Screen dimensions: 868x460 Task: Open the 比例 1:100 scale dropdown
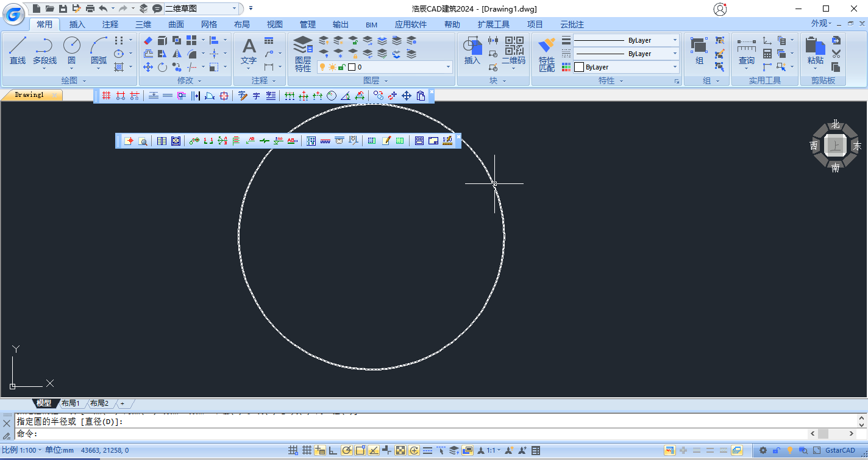pos(22,450)
